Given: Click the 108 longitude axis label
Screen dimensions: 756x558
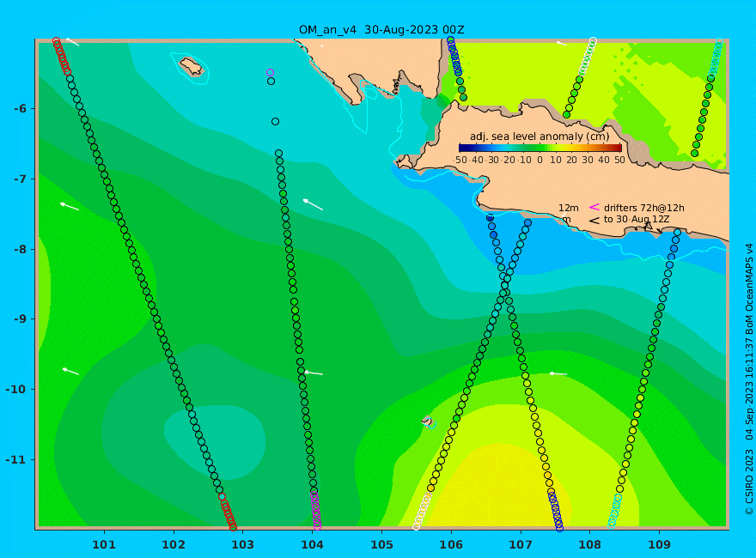Looking at the screenshot, I should [590, 545].
